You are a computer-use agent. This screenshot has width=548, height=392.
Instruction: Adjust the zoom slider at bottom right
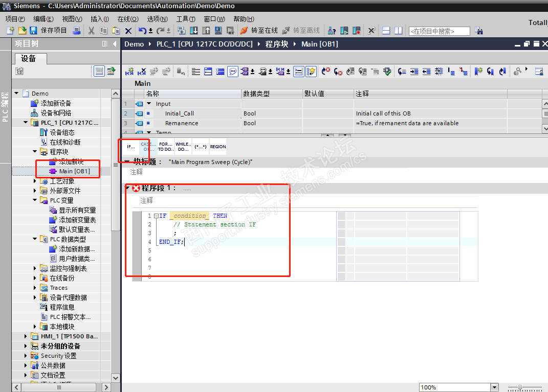click(520, 387)
